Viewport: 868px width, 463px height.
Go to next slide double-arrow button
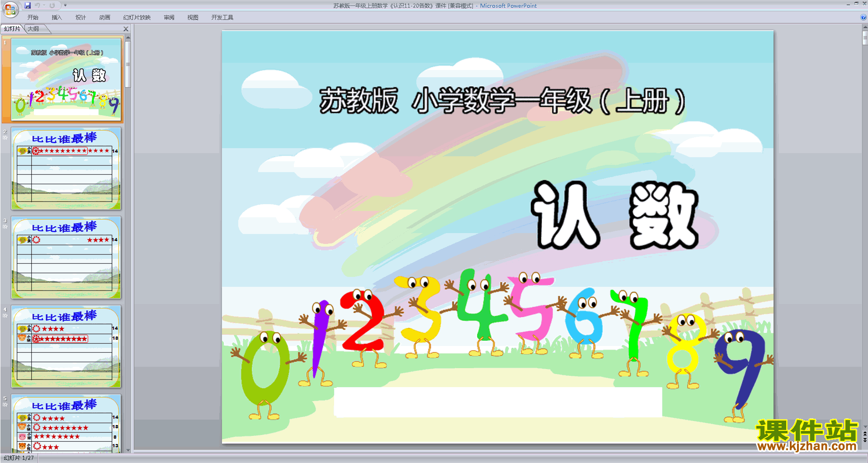865,440
